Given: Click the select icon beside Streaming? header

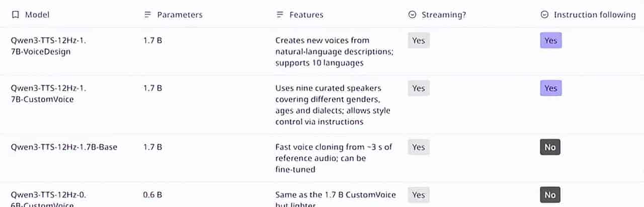Looking at the screenshot, I should [412, 15].
